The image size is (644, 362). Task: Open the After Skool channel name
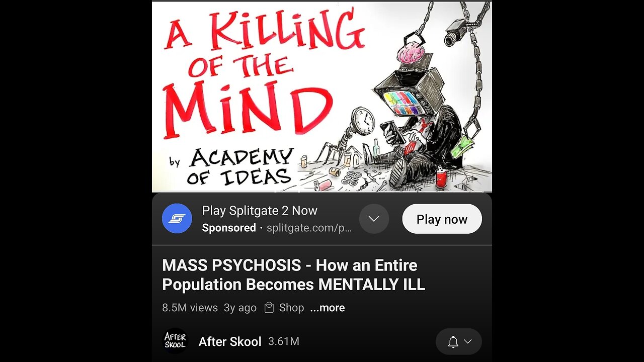(x=230, y=341)
